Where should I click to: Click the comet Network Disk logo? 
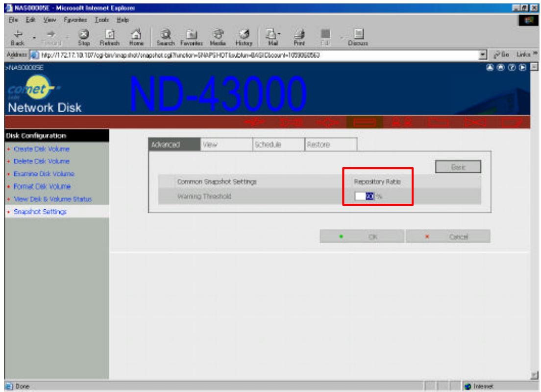[x=44, y=95]
